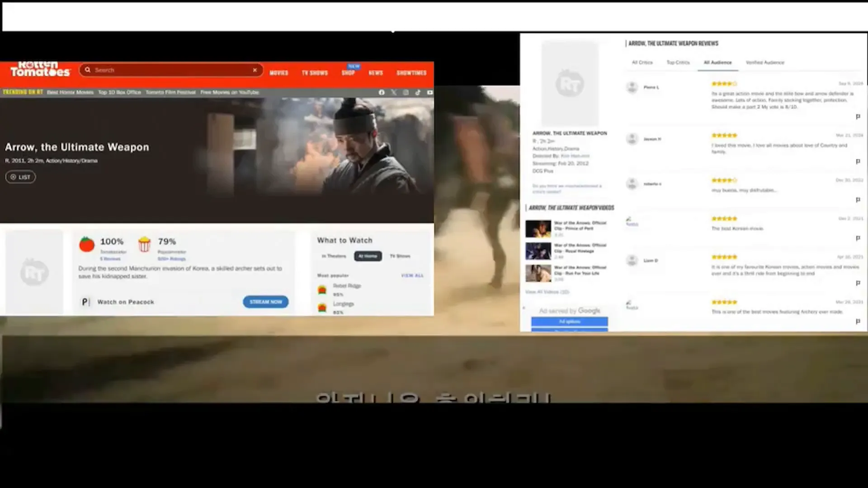868x488 pixels.
Task: Click the Arrow, the Ultimate Weapon hero title
Action: [x=77, y=147]
